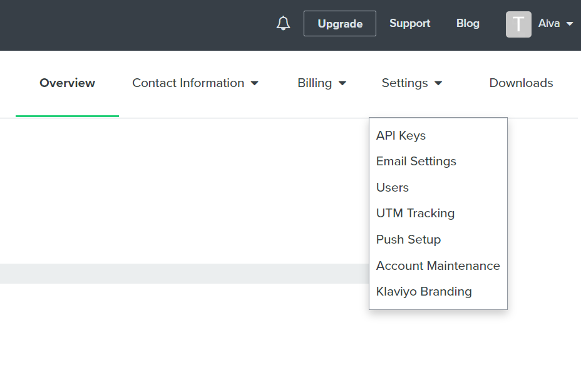Visit the Blog link

(468, 23)
